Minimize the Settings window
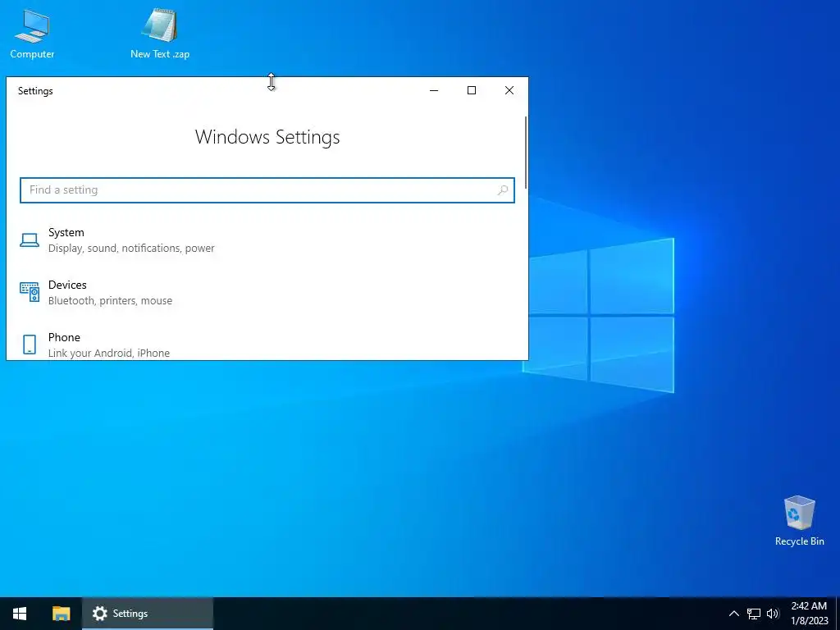This screenshot has height=630, width=840. 434,90
